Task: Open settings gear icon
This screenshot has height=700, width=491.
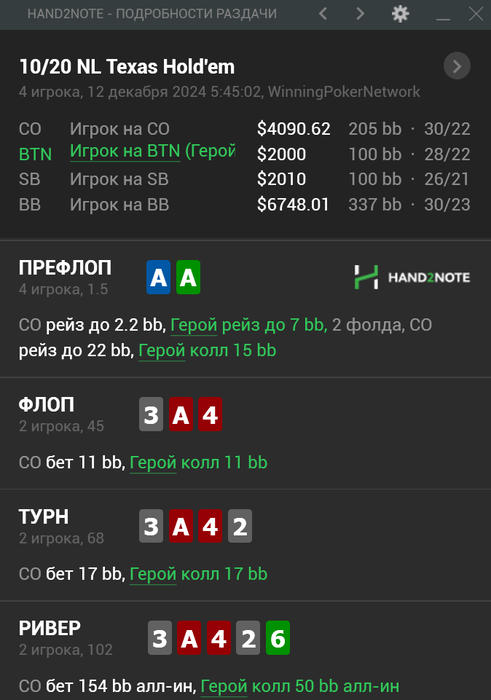Action: (x=400, y=14)
